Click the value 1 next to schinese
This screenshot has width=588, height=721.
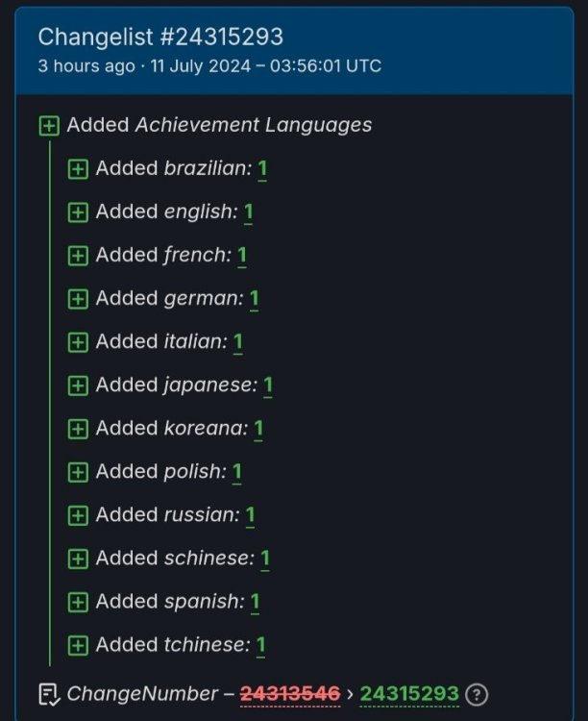click(265, 559)
